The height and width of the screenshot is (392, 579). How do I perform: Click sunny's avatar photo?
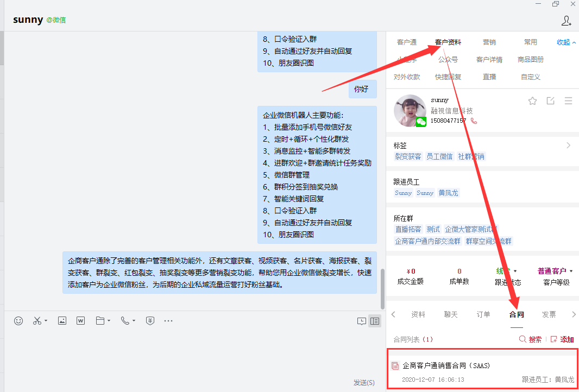[x=410, y=111]
